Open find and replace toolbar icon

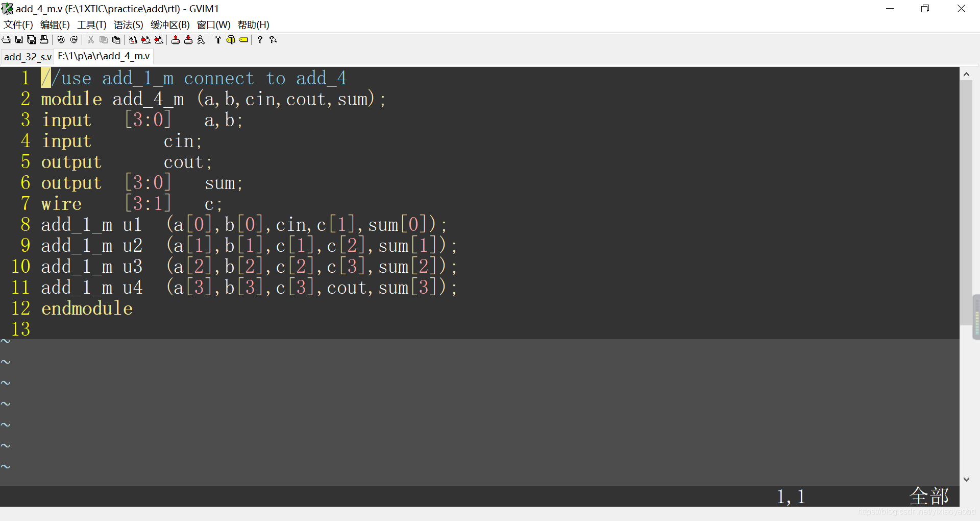pos(133,40)
